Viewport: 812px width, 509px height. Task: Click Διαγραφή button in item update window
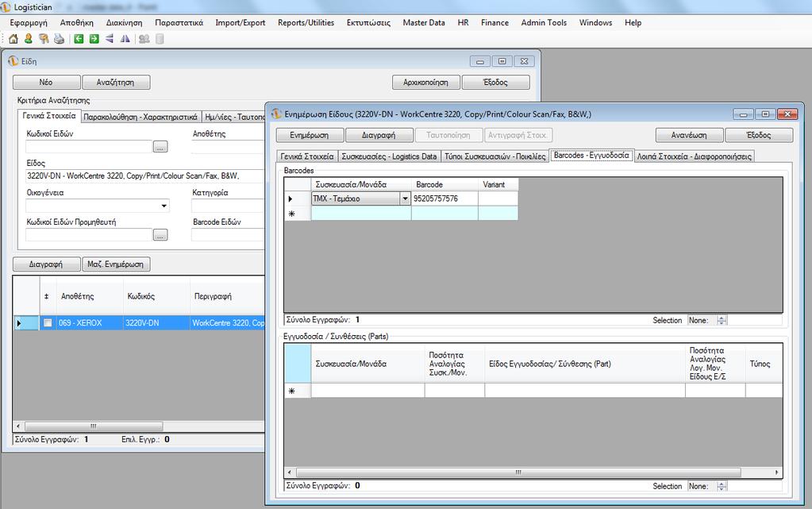[x=379, y=135]
